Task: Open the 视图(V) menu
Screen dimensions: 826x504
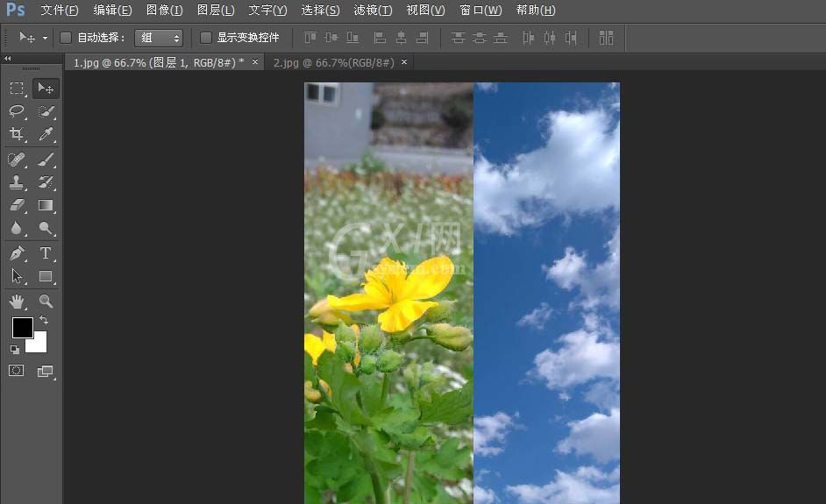Action: click(425, 10)
